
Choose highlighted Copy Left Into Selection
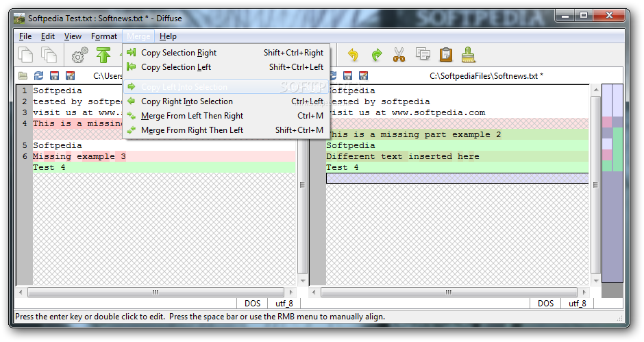tap(226, 87)
